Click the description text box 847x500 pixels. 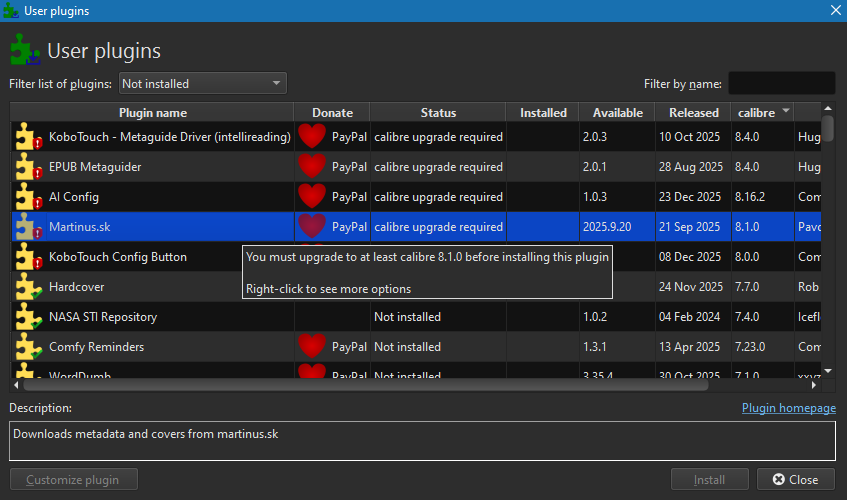(422, 441)
